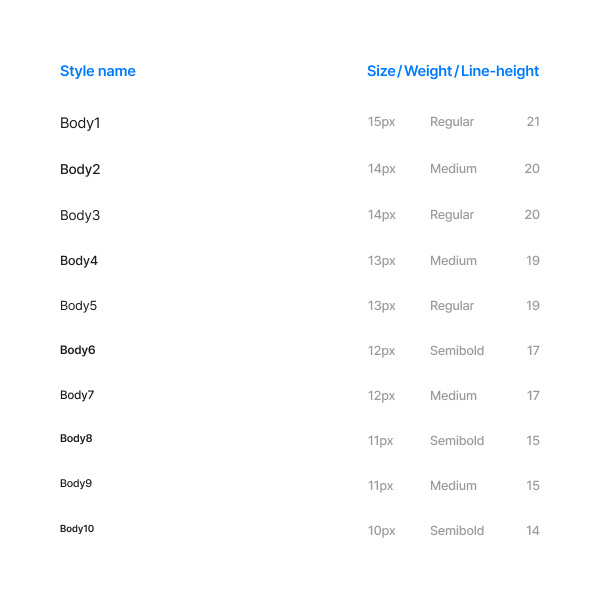Click the Semibold weight in Body6 row
600x600 pixels.
point(457,351)
